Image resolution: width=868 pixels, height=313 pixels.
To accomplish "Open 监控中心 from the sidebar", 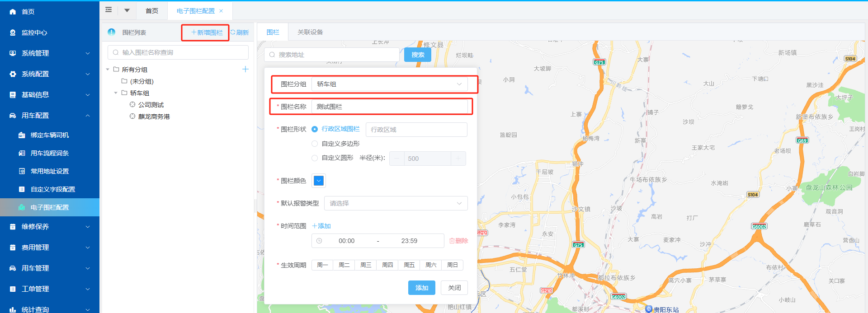I will [x=34, y=33].
